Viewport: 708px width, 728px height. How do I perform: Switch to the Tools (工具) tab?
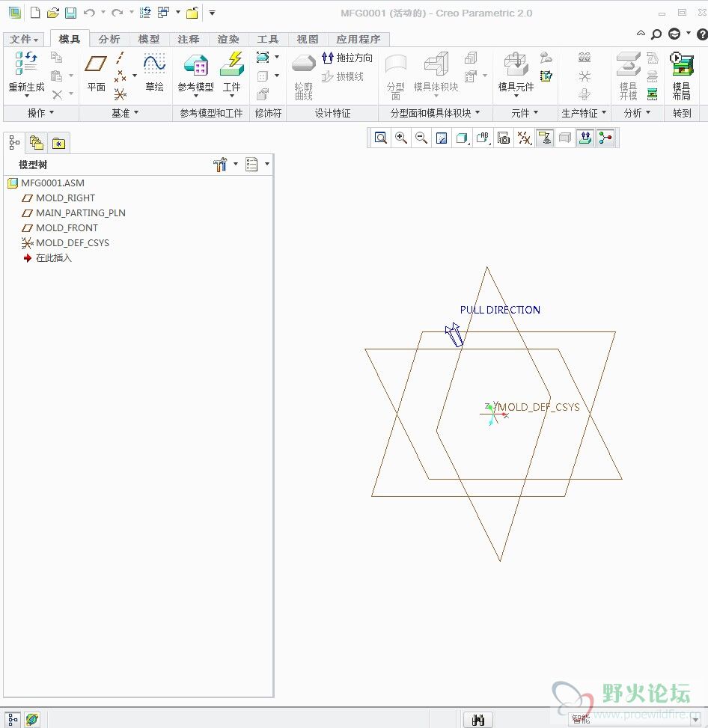coord(268,39)
